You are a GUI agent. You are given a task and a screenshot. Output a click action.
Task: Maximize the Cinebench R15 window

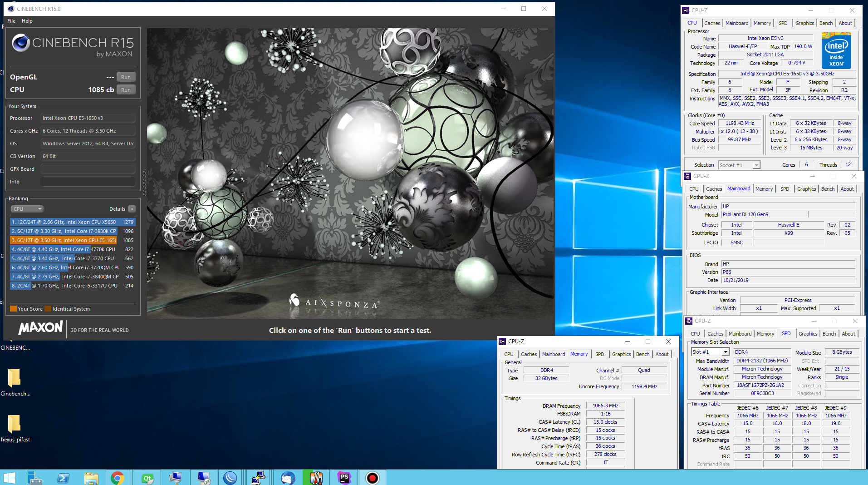coord(524,9)
